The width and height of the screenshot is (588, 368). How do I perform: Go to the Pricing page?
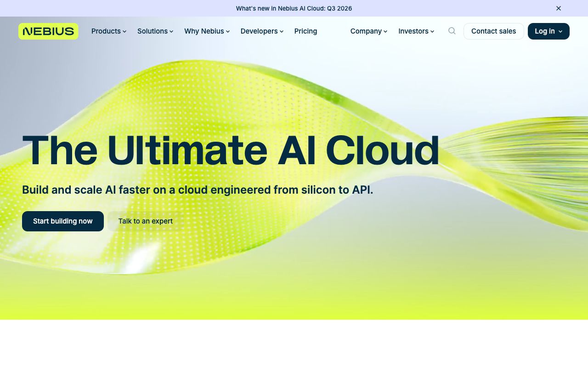coord(306,31)
